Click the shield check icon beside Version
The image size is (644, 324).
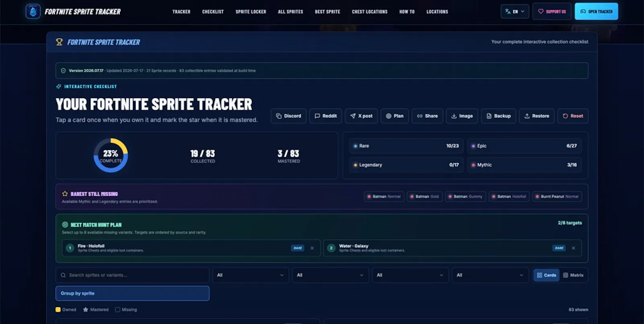(x=63, y=71)
